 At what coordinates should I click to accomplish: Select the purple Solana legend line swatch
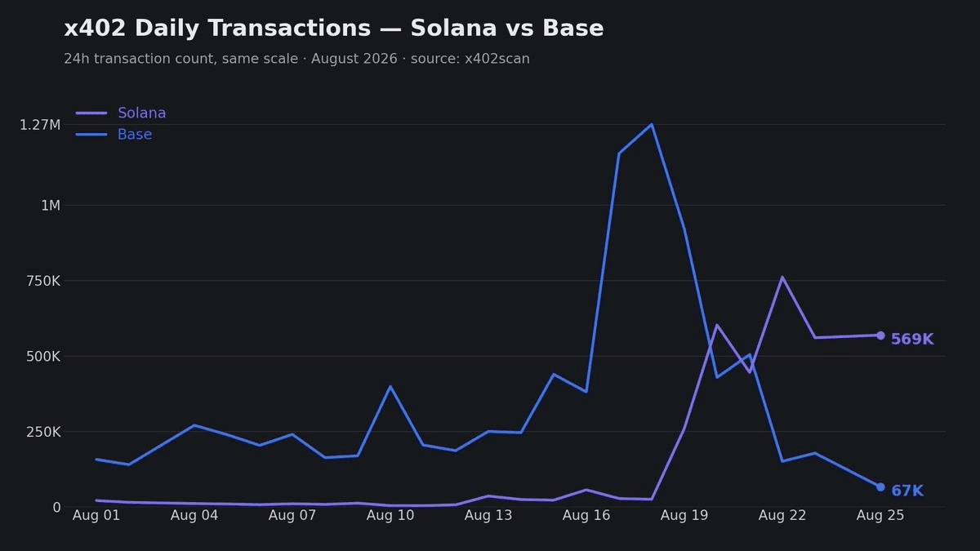91,113
